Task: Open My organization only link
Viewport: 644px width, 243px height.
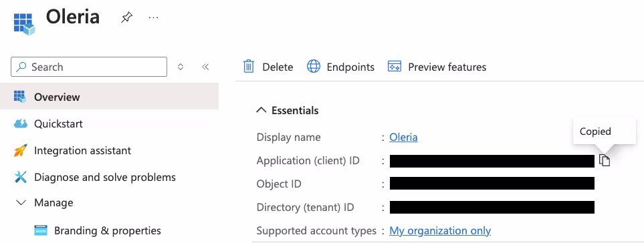Action: (440, 231)
